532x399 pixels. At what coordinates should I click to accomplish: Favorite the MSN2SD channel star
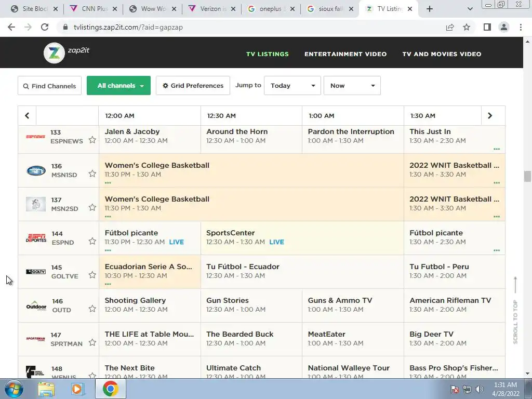coord(92,207)
